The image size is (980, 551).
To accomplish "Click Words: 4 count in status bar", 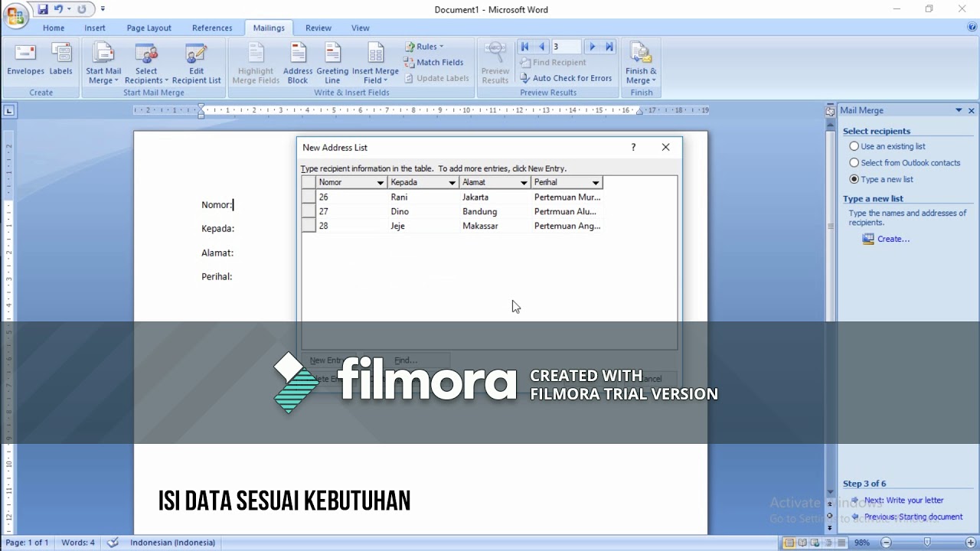I will tap(78, 543).
